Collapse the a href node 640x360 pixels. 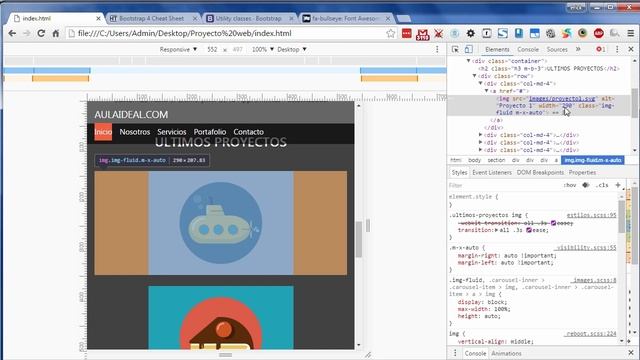tap(487, 91)
